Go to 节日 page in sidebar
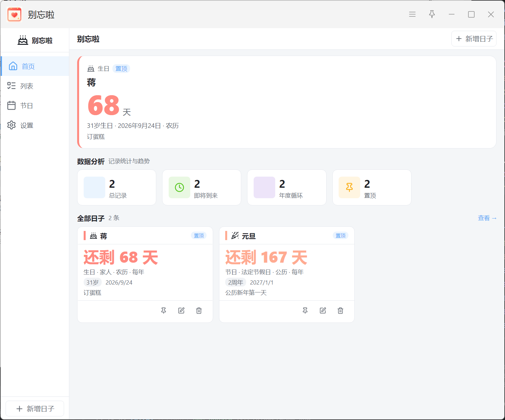 tap(35, 105)
